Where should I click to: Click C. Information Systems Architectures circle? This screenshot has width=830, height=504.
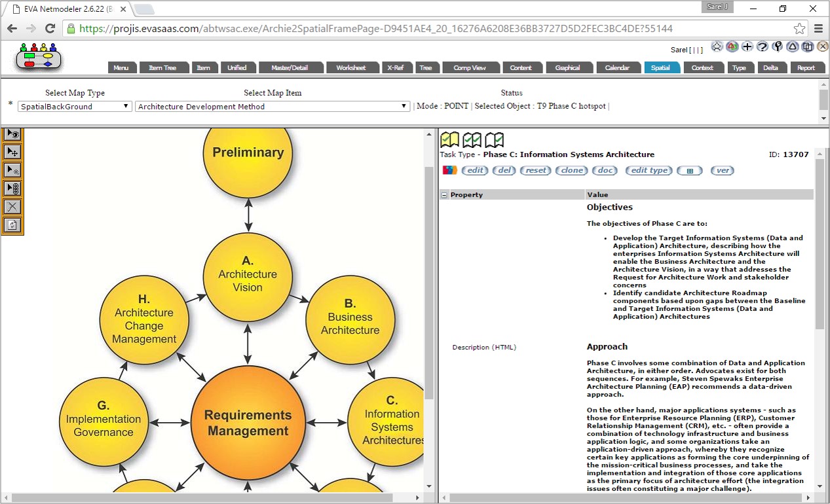[x=387, y=422]
